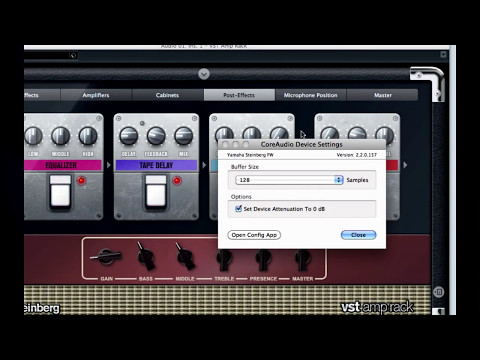Click the amplifier TREBLE knob
The width and height of the screenshot is (480, 360).
pyautogui.click(x=224, y=260)
